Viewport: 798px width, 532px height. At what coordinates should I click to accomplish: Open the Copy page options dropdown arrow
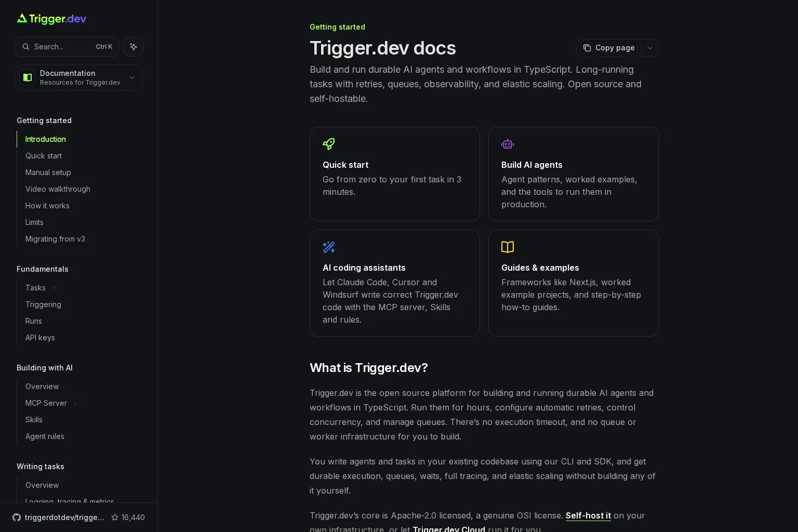tap(650, 48)
